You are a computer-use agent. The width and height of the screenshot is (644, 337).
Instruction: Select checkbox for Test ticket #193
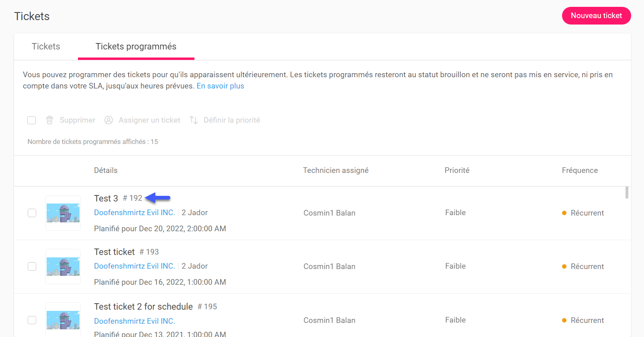[32, 267]
